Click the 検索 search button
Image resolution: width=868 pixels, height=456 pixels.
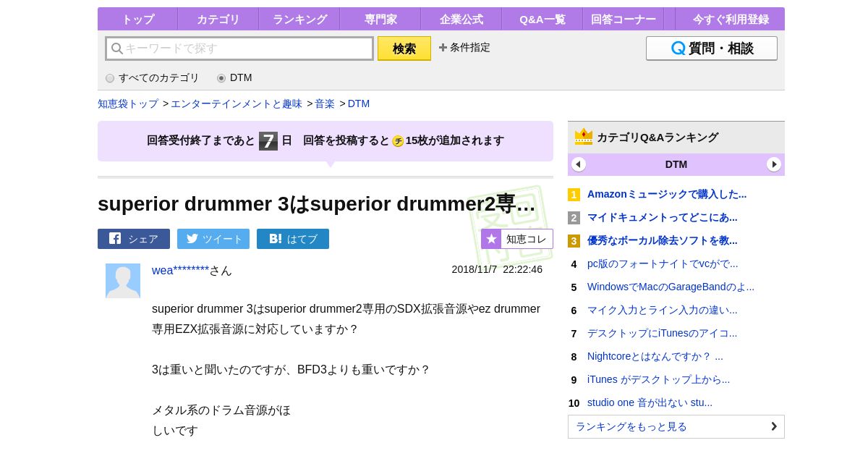click(x=404, y=48)
